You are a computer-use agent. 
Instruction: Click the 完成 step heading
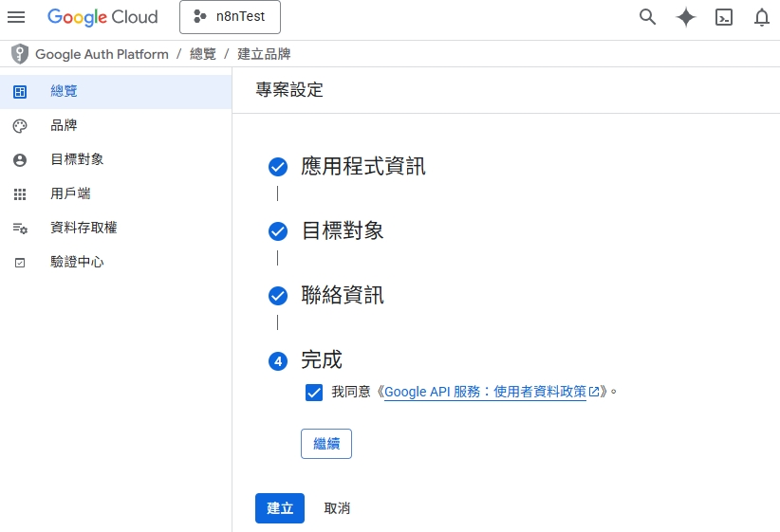322,360
